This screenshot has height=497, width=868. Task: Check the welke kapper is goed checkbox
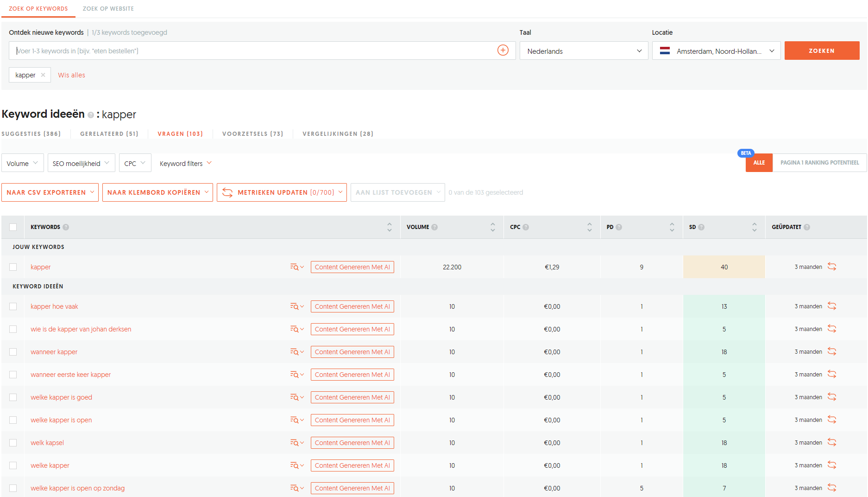click(x=13, y=397)
